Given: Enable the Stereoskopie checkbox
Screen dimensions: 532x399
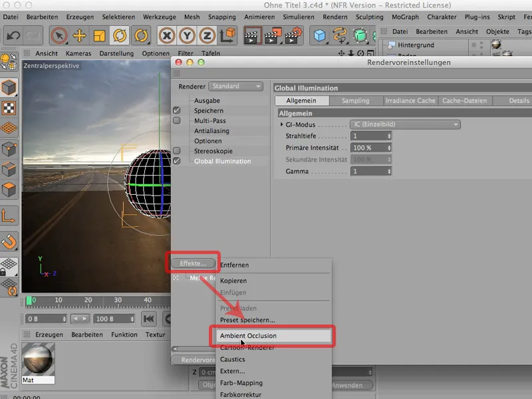Looking at the screenshot, I should 176,151.
